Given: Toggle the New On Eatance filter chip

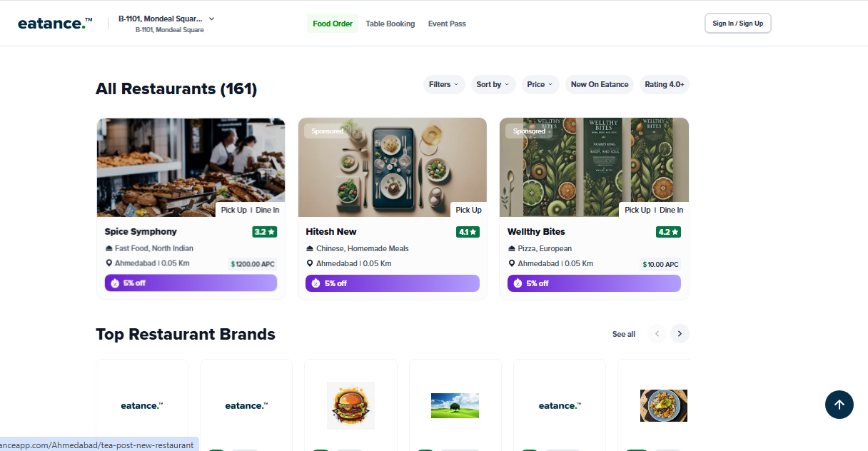Looking at the screenshot, I should 600,84.
